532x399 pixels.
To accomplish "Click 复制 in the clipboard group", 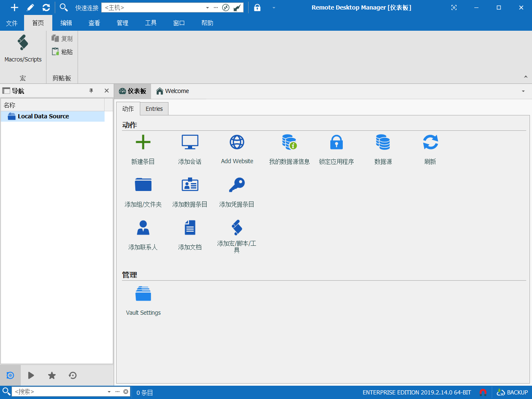I will 62,38.
